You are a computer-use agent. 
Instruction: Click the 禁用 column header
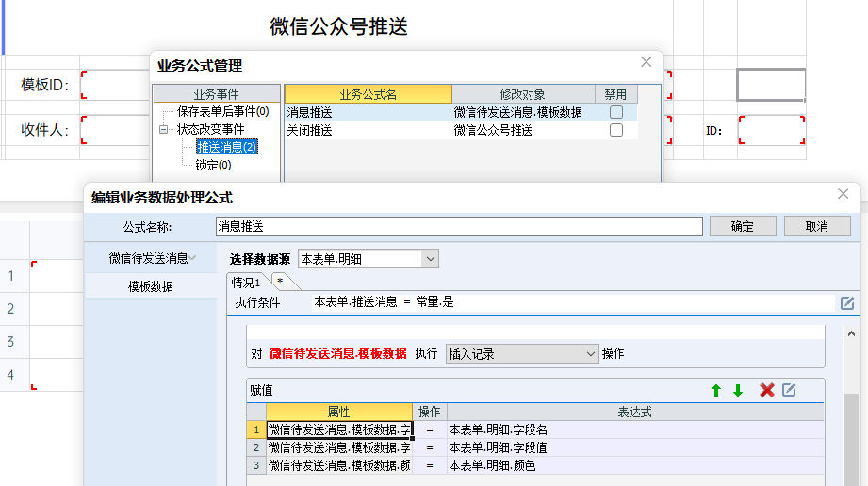(x=615, y=94)
